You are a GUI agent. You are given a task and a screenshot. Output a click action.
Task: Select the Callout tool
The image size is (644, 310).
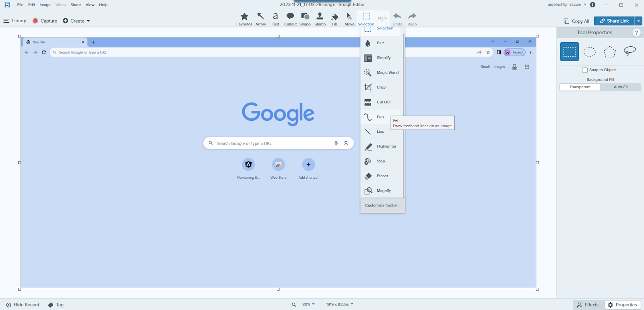tap(290, 19)
